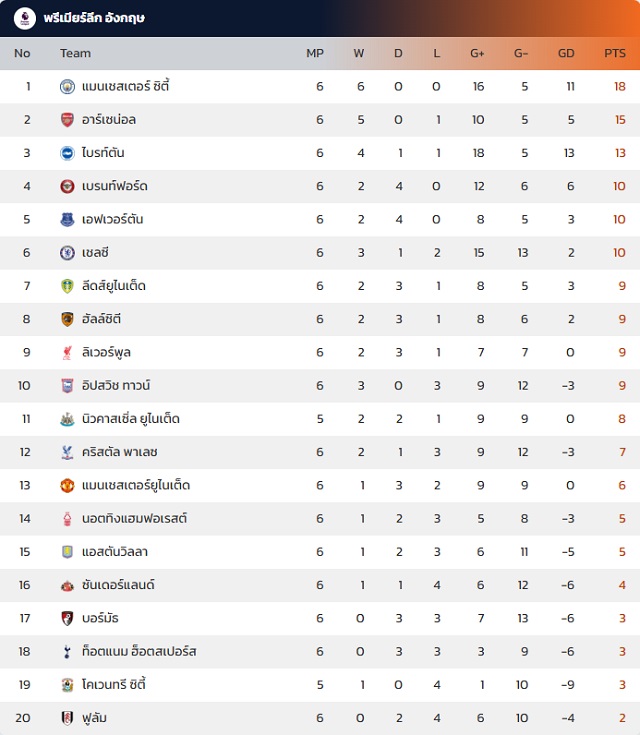Click the Manchester United club crest
This screenshot has height=735, width=640.
pos(68,486)
